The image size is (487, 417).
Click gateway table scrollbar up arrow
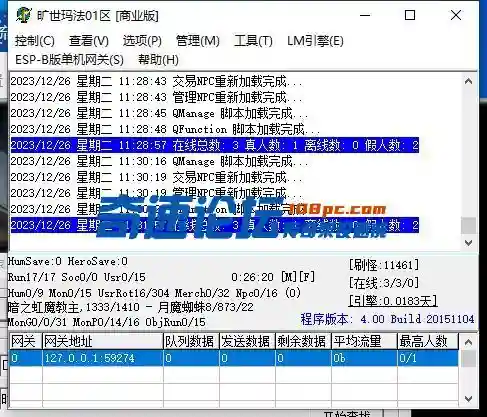click(468, 342)
